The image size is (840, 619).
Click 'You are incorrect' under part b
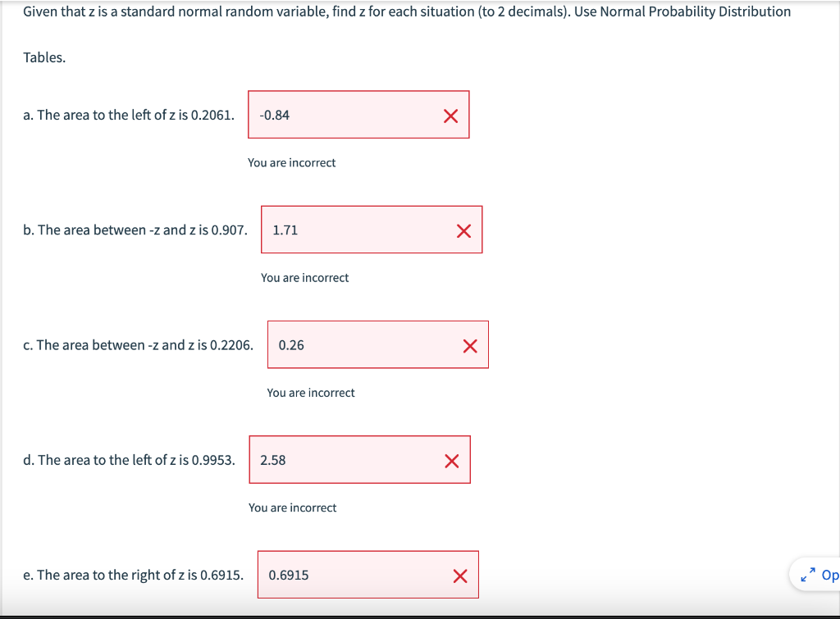coord(304,277)
